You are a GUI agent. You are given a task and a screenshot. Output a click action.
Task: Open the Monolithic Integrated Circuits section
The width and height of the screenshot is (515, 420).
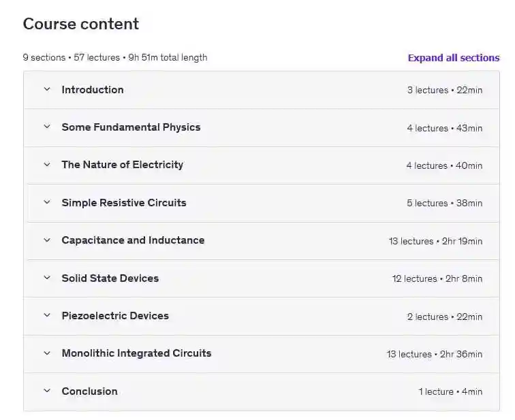click(x=136, y=353)
